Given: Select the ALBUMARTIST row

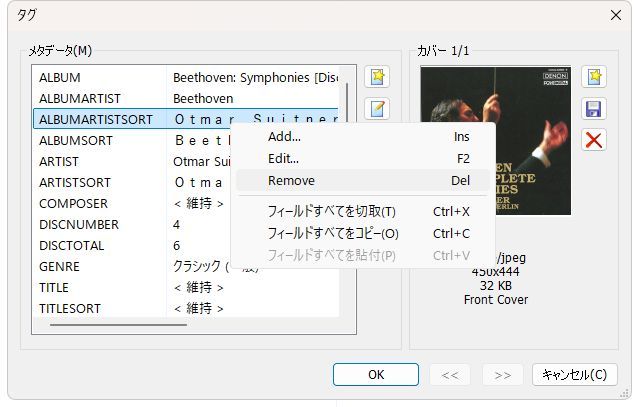Looking at the screenshot, I should click(x=100, y=98).
